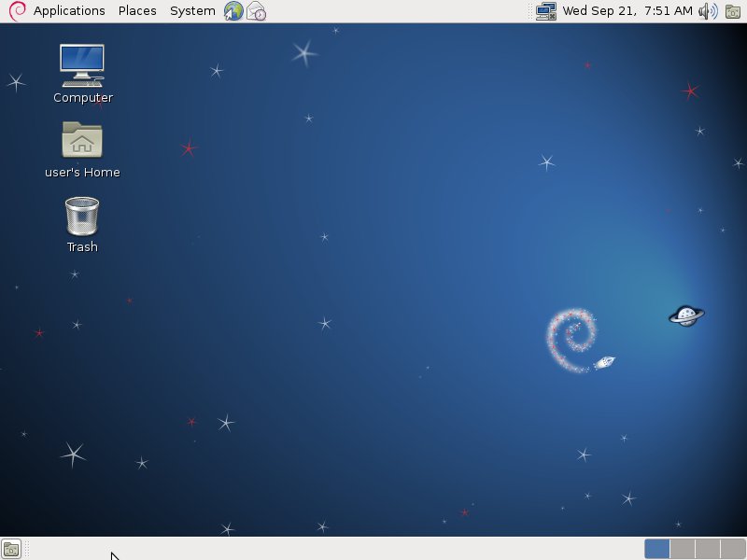Click the volume speaker icon
Viewport: 747px width, 560px height.
(x=708, y=11)
